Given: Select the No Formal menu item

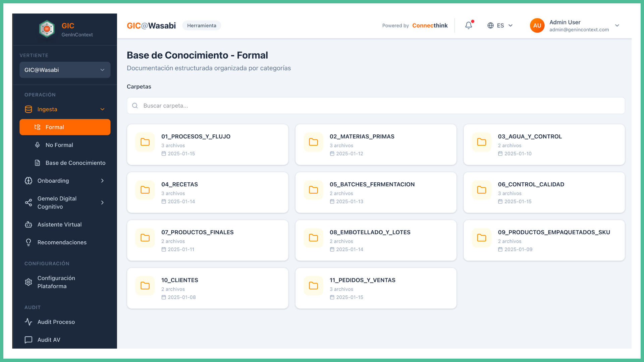Looking at the screenshot, I should [59, 145].
